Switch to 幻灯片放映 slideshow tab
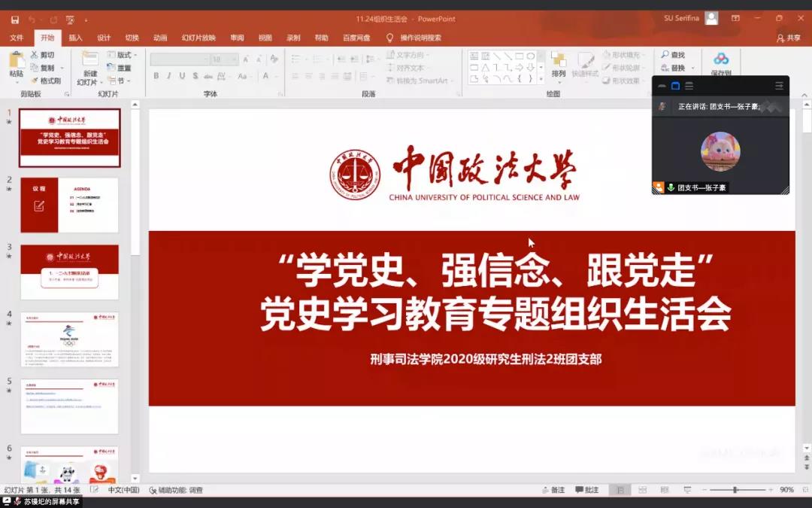The height and width of the screenshot is (508, 812). pyautogui.click(x=198, y=38)
